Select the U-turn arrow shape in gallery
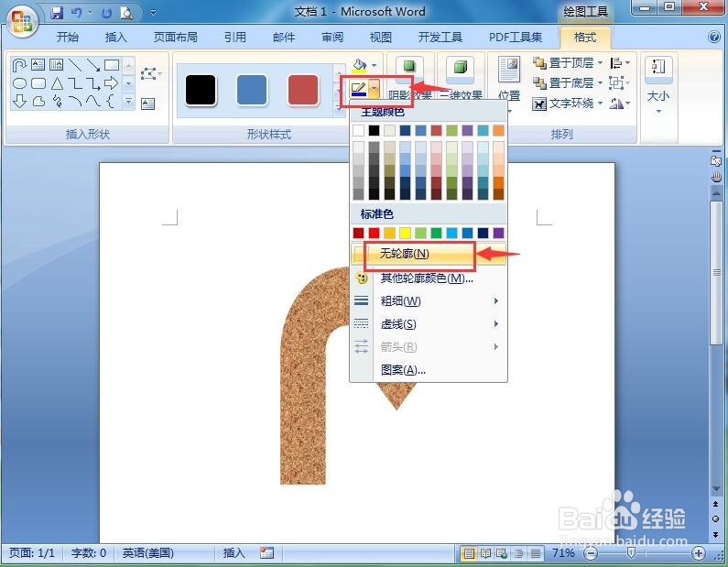The image size is (728, 567). pos(19,65)
